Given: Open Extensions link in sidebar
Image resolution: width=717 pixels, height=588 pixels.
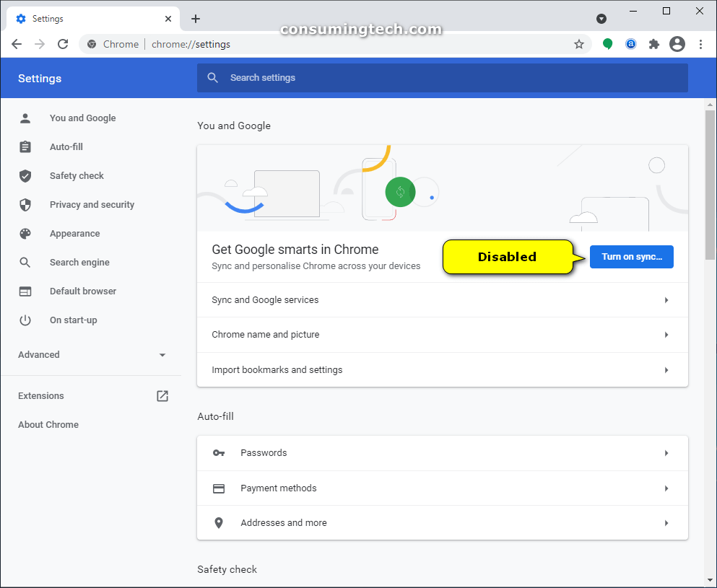Looking at the screenshot, I should pyautogui.click(x=41, y=395).
